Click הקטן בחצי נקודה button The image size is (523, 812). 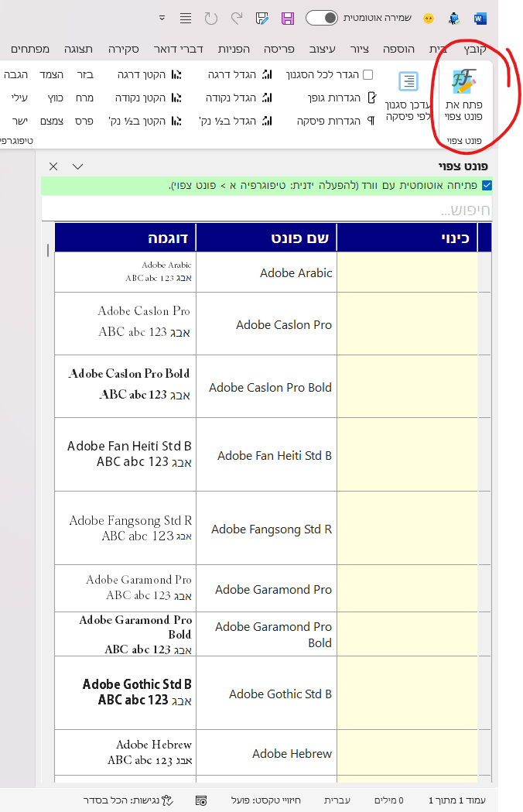[x=145, y=121]
